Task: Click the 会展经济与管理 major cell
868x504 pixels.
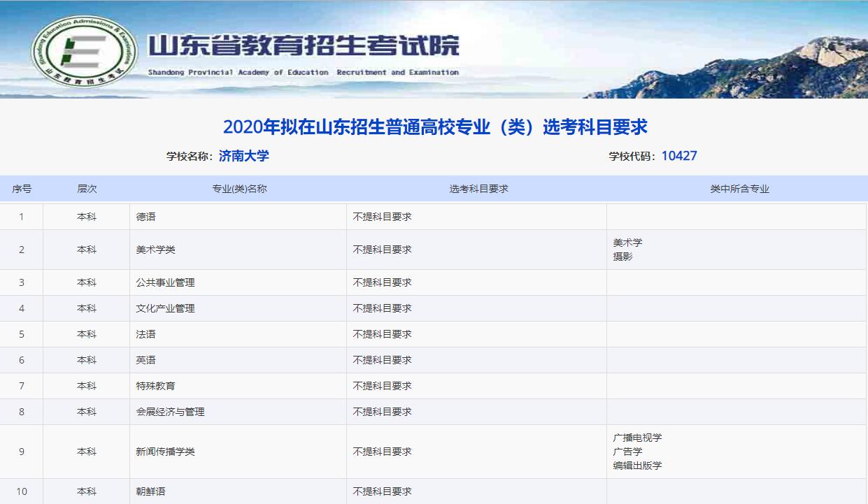Action: [x=171, y=412]
